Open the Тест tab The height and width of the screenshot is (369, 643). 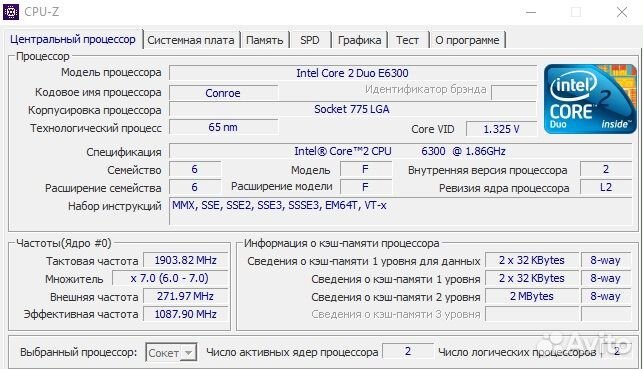pos(407,40)
